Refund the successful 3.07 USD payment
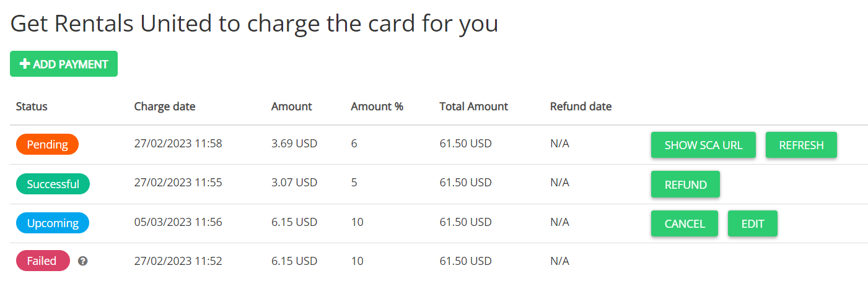Screen dimensions: 868x294 685,184
